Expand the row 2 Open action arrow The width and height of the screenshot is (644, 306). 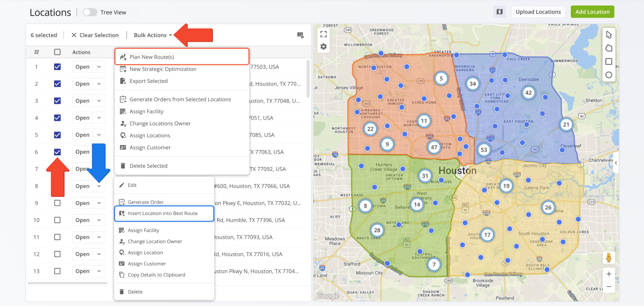click(x=99, y=84)
